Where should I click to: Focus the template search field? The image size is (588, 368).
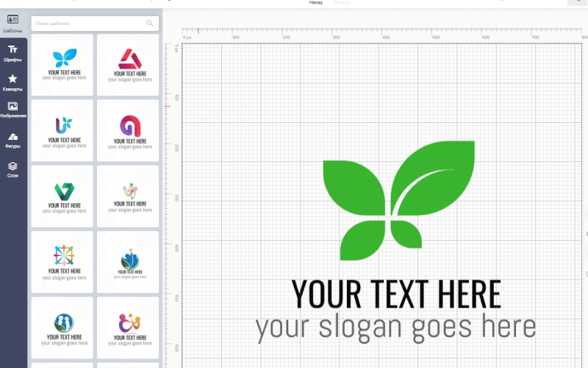(x=95, y=24)
